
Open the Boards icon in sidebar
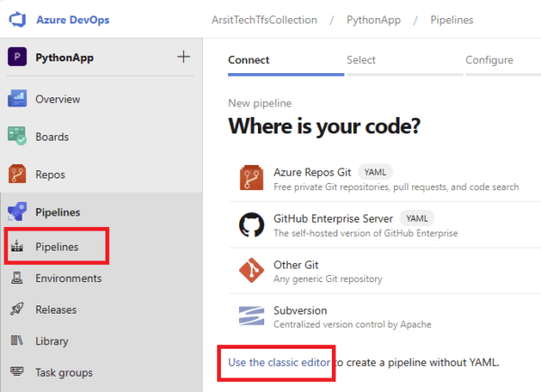tap(17, 136)
